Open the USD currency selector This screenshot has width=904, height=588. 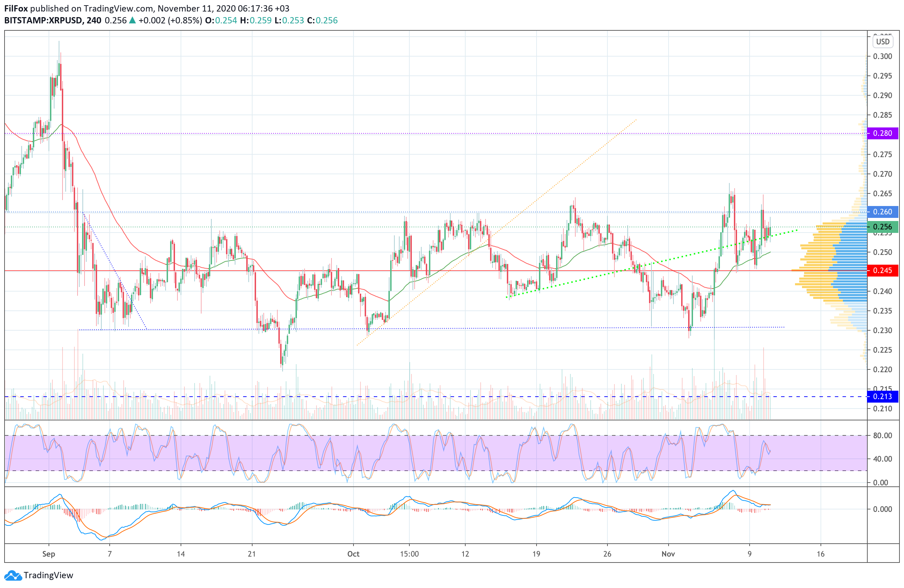[882, 41]
